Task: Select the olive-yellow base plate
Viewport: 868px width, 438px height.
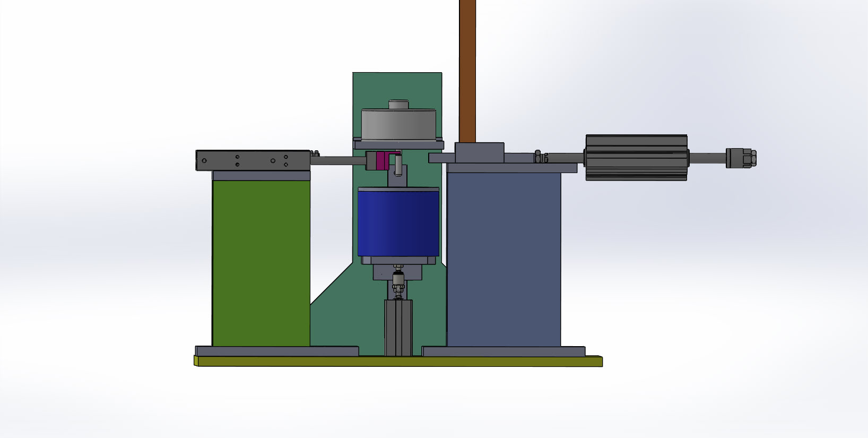Action: [x=398, y=362]
